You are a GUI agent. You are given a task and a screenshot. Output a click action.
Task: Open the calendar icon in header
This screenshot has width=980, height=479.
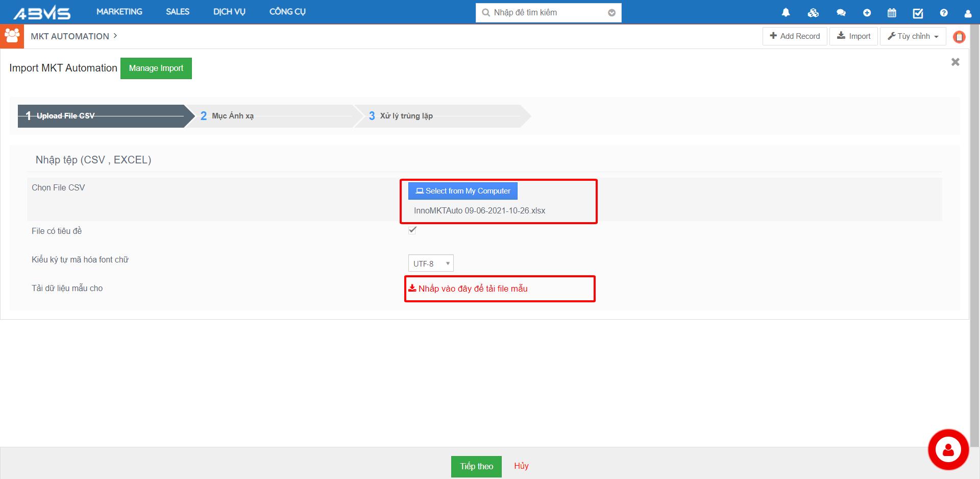click(x=892, y=13)
